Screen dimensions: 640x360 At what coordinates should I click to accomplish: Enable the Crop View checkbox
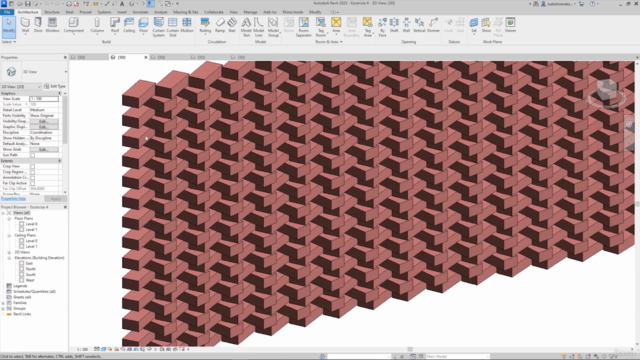33,167
